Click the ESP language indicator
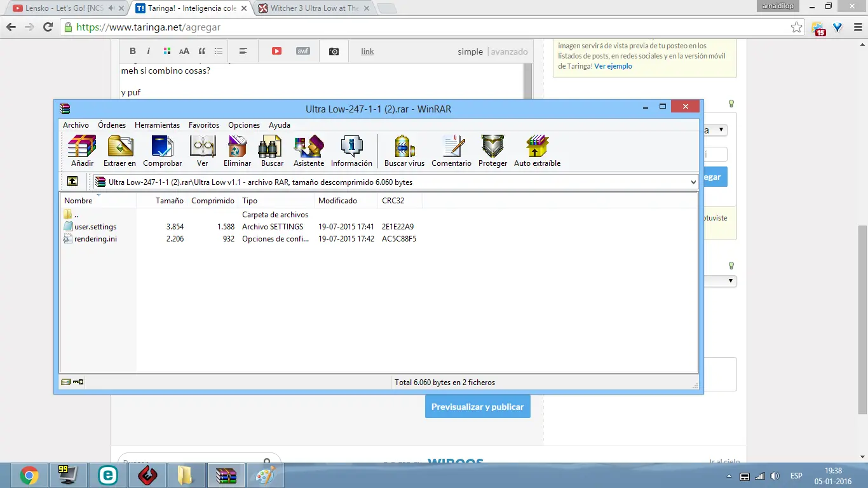 [796, 476]
